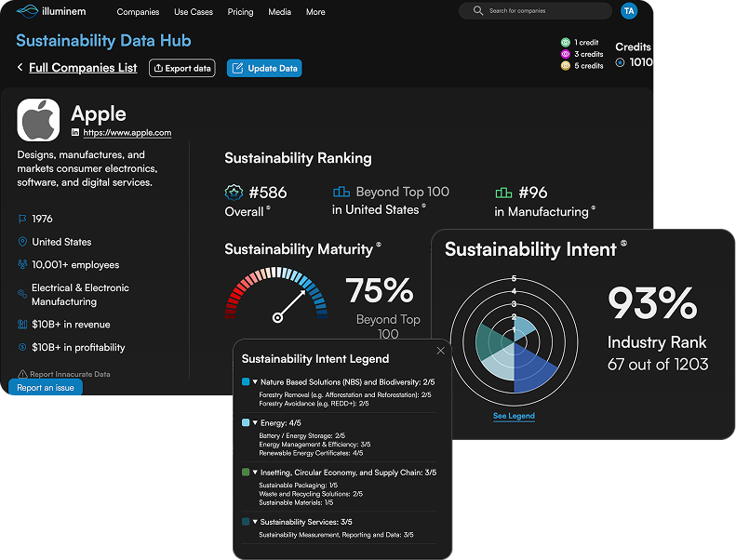Screen dimensions: 736x560
Task: Click the search magnifier icon
Action: pos(478,10)
